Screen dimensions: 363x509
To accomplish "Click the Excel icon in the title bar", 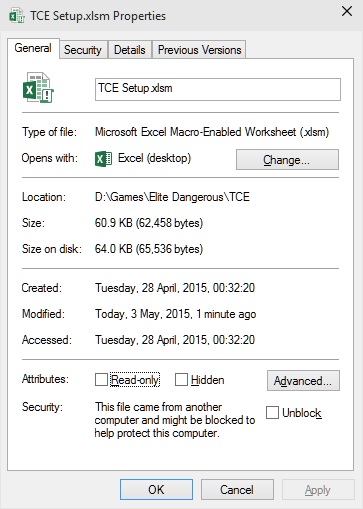I will 17,15.
